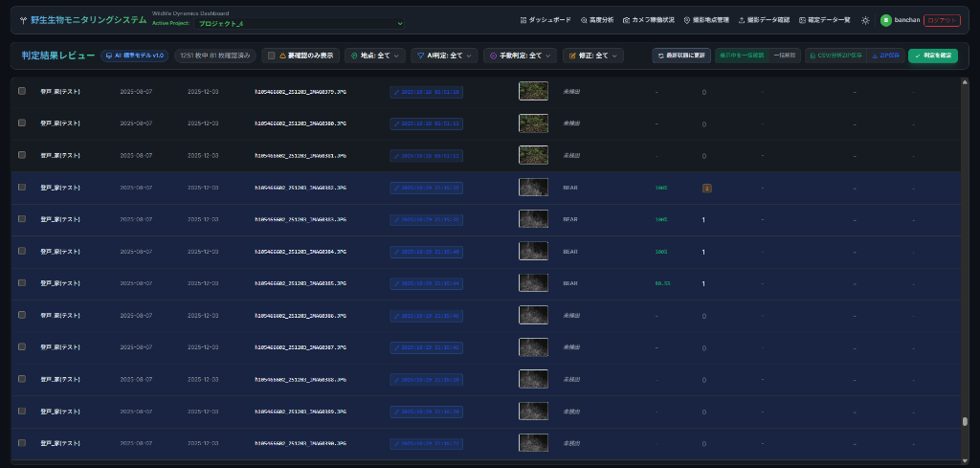980x468 pixels.
Task: Open 高度分析 page
Action: [597, 20]
